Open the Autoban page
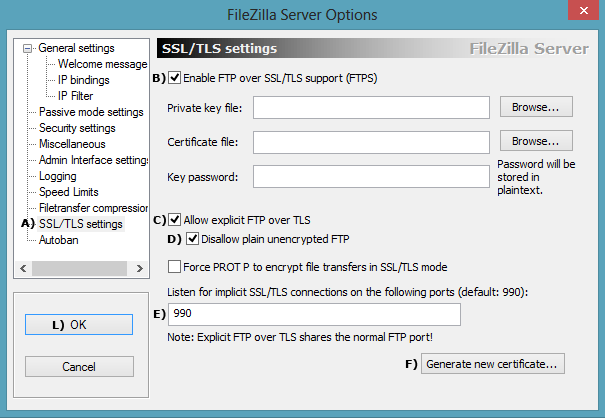 pyautogui.click(x=59, y=240)
